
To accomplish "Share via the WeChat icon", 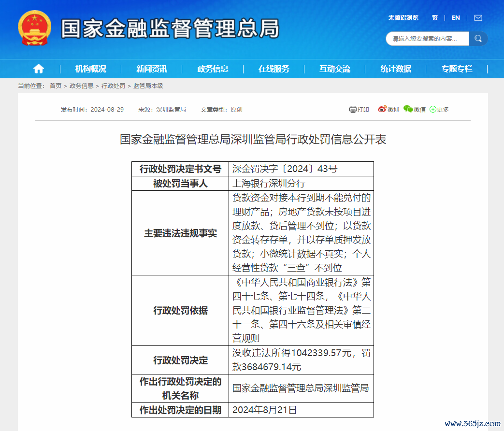I will pyautogui.click(x=408, y=109).
